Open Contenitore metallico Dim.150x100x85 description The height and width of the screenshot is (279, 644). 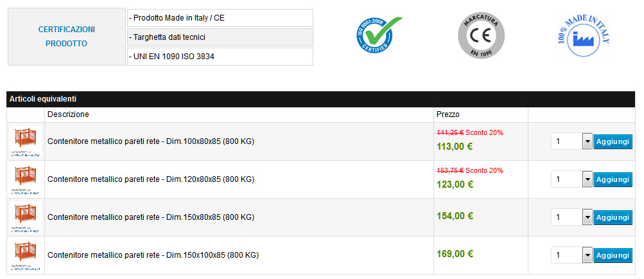(153, 255)
